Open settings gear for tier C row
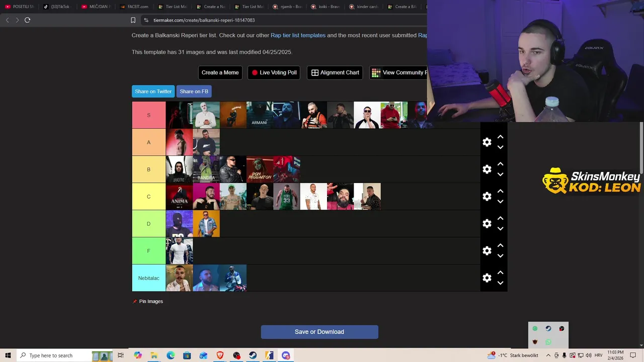Viewport: 644px width, 362px height. point(487,197)
